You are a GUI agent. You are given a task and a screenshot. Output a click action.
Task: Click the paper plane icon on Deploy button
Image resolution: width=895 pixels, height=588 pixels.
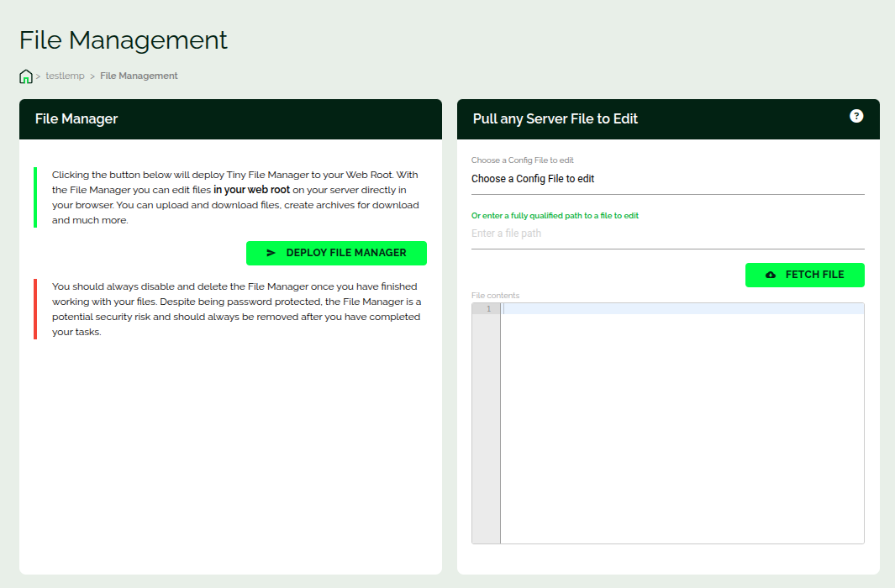pyautogui.click(x=271, y=253)
